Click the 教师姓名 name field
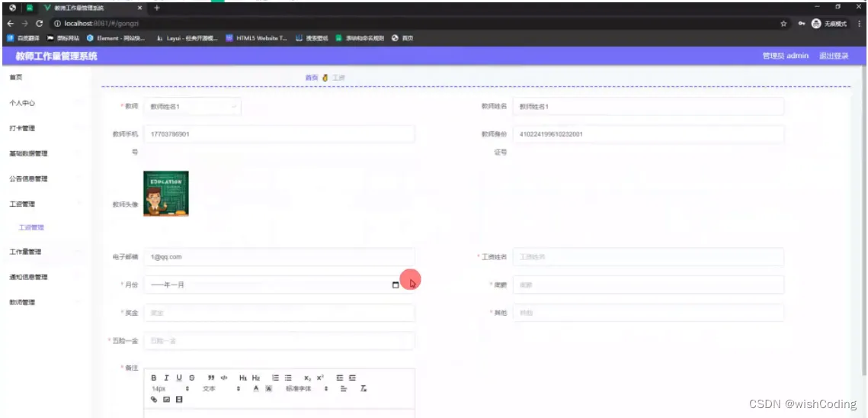 (x=649, y=107)
